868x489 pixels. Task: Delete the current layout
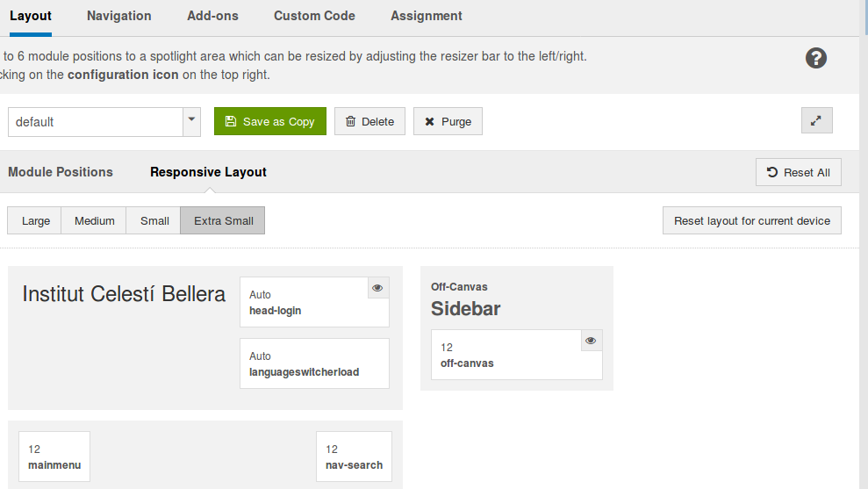(369, 121)
